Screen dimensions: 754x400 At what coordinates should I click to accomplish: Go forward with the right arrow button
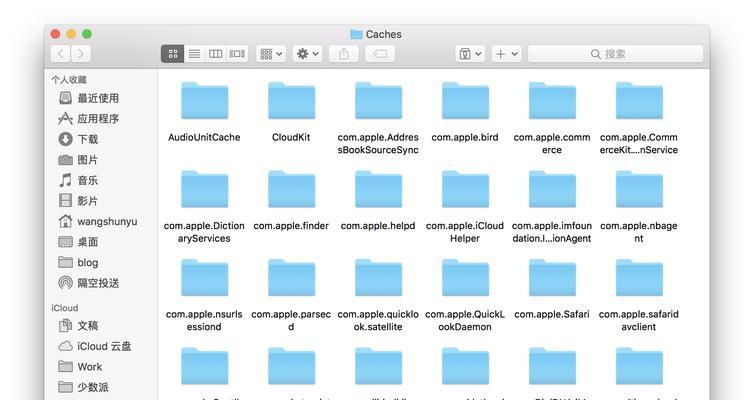coord(81,54)
